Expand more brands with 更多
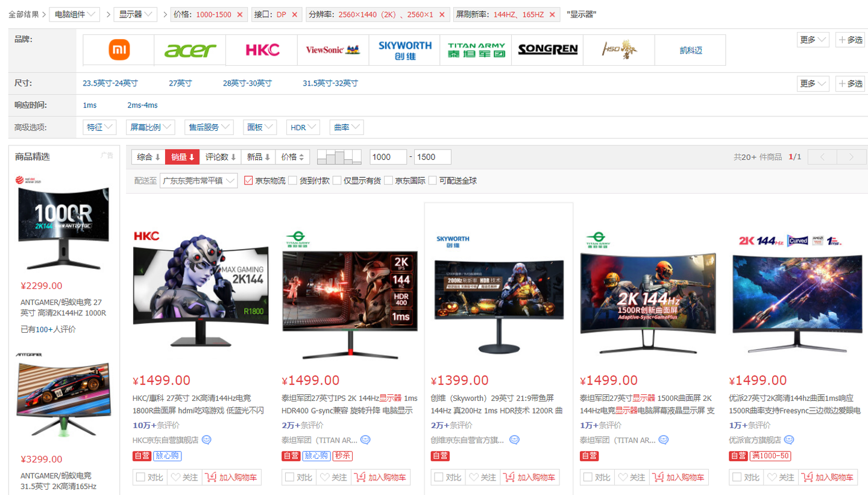Screen dimensions: 868x495 (x=814, y=40)
